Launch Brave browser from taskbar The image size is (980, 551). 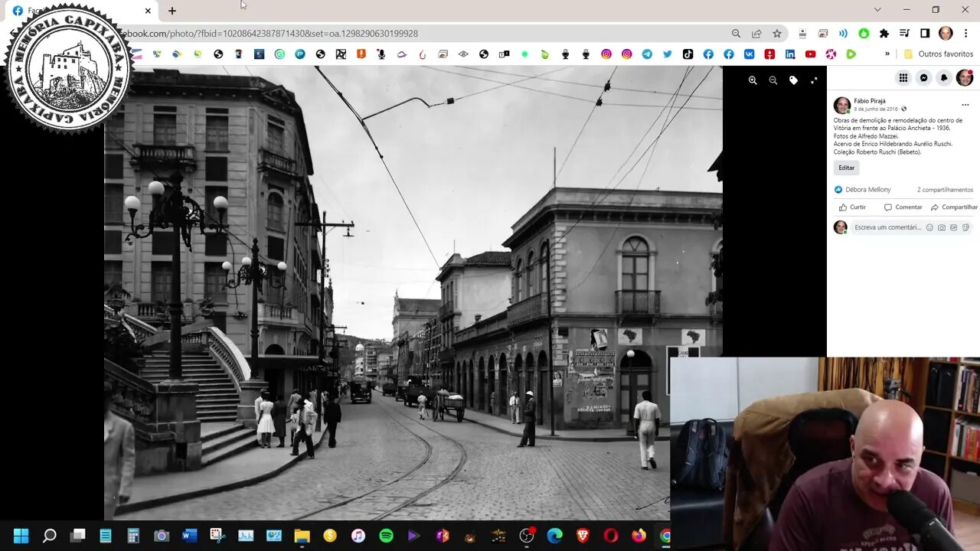coord(583,536)
